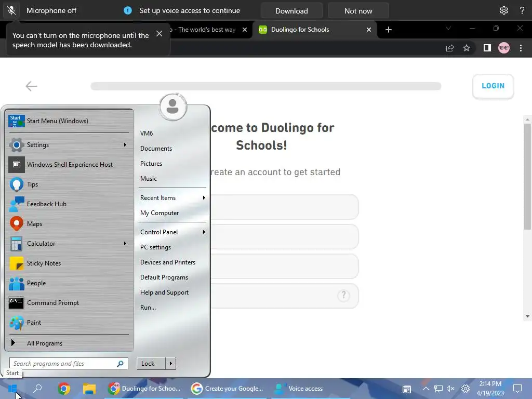Launch Maps app

point(68,224)
